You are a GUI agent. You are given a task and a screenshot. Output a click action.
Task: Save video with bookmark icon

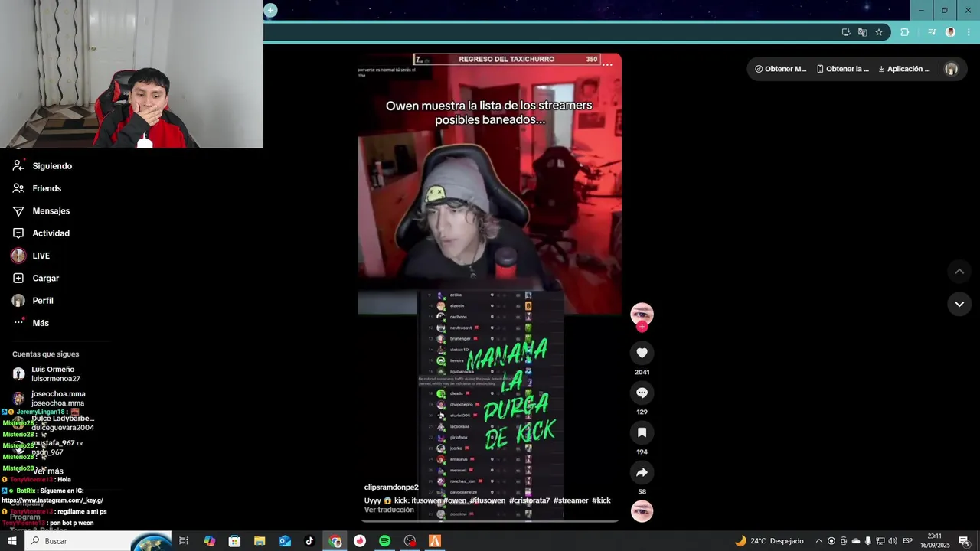point(642,432)
